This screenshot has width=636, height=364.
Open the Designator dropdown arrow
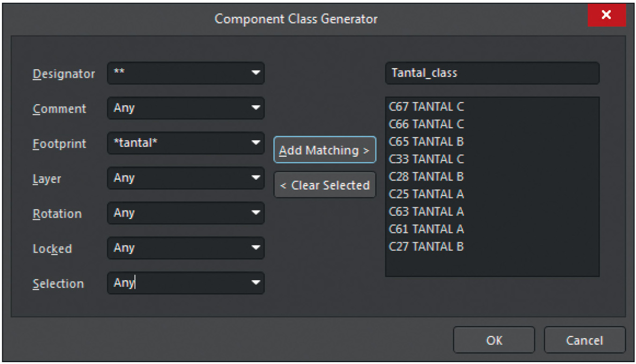[255, 73]
